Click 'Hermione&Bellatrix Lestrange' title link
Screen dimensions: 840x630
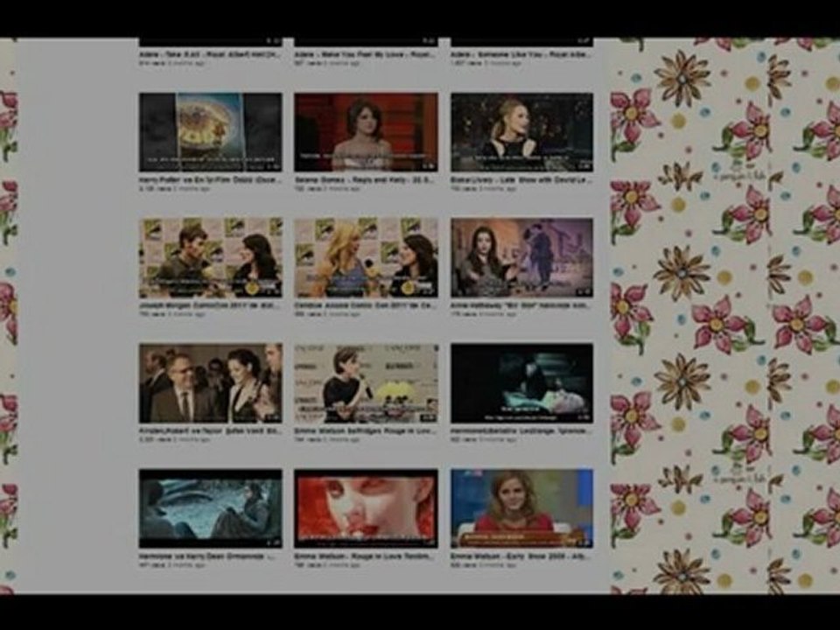[x=521, y=431]
